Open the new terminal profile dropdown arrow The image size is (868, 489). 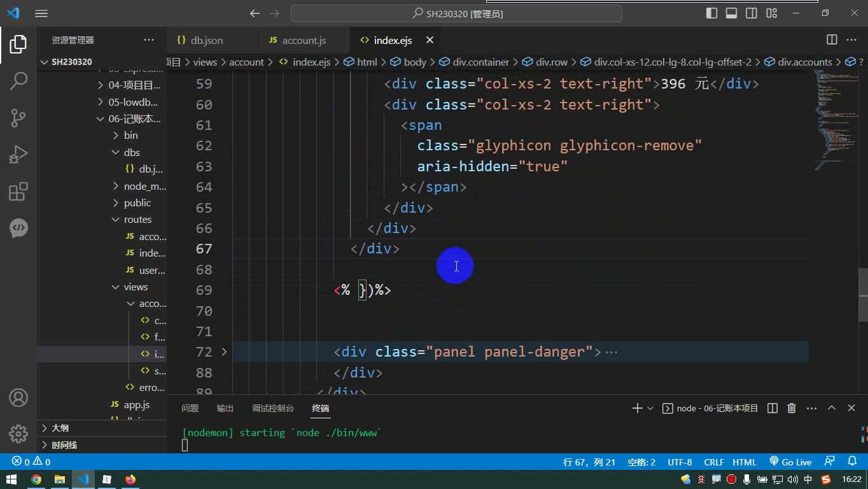click(650, 408)
